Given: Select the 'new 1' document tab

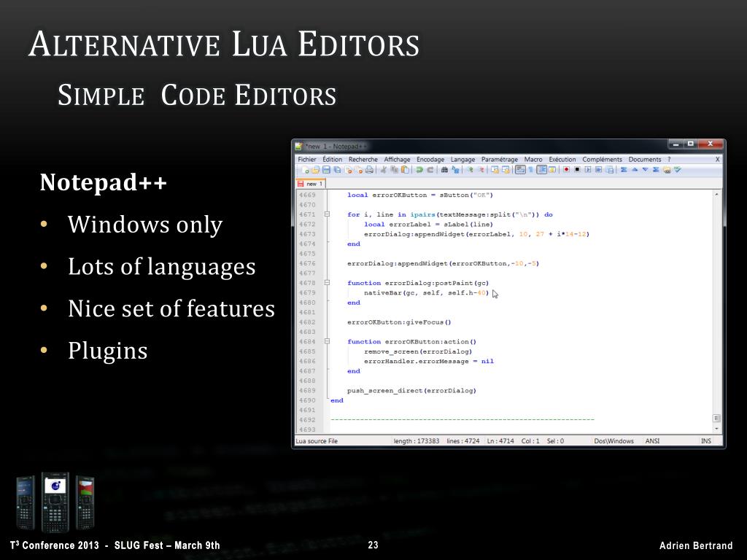Looking at the screenshot, I should (x=311, y=183).
